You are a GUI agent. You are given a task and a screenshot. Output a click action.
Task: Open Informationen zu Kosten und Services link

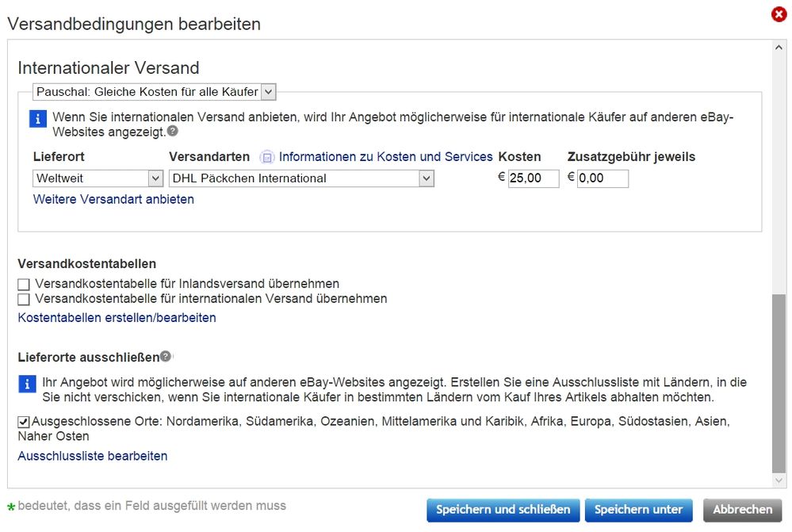click(385, 157)
